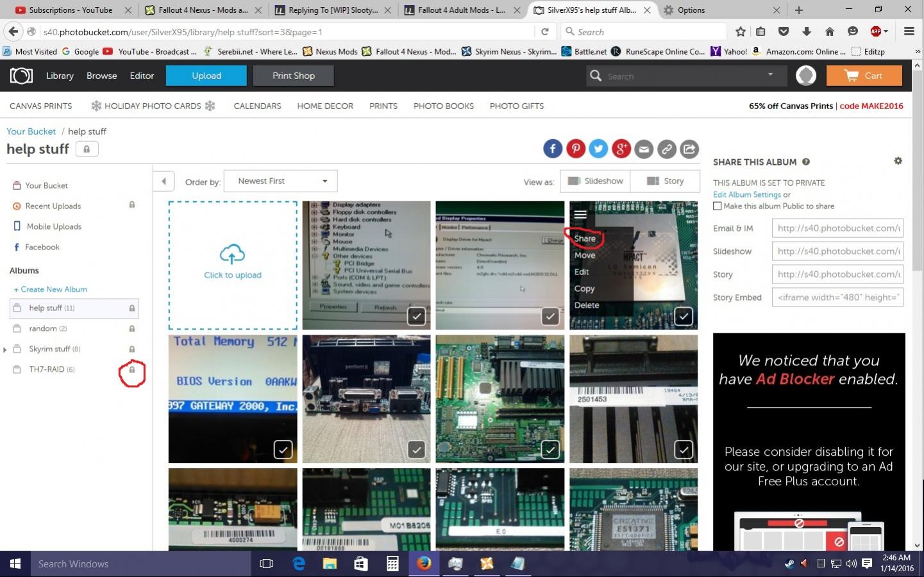Share album via Pinterest icon
The width and height of the screenshot is (924, 577).
coord(576,149)
